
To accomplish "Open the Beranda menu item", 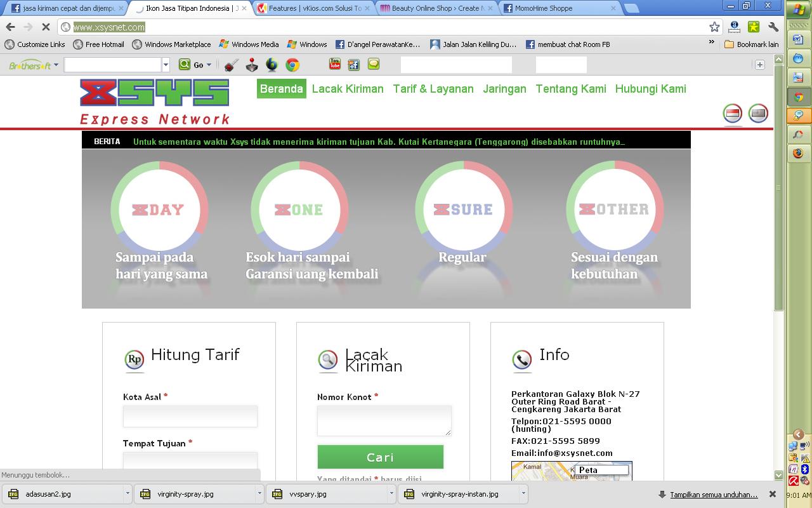I will pos(281,89).
